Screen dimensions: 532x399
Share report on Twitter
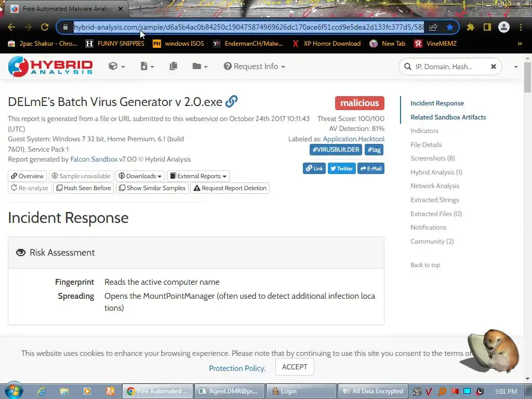click(x=342, y=169)
